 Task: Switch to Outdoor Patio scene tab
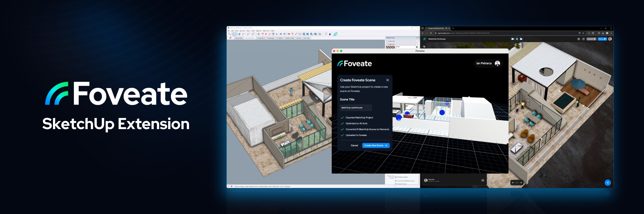tap(290, 38)
